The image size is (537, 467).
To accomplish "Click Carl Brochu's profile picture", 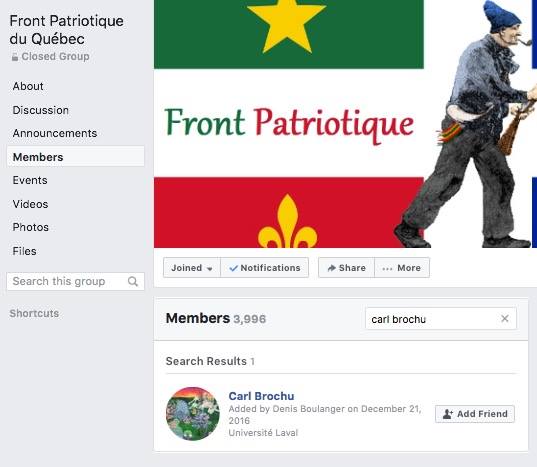I will 193,414.
